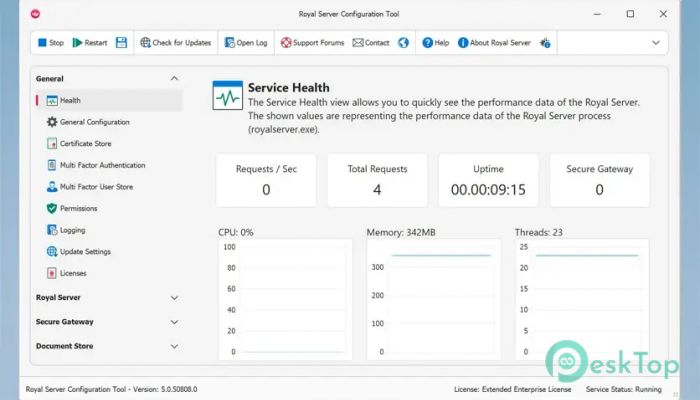Open Update Settings page
The width and height of the screenshot is (700, 400).
85,252
